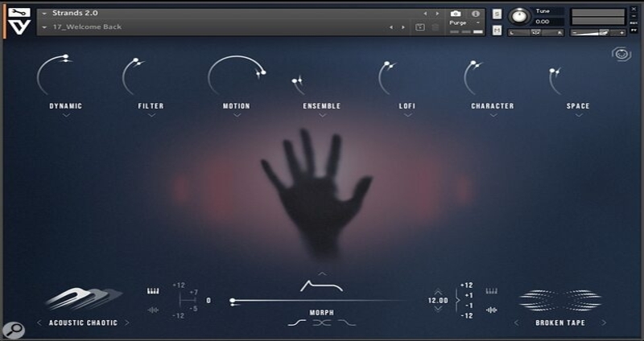Viewport: 644px width, 341px height.
Task: Toggle the right layer +1 semitone option
Action: 469,295
